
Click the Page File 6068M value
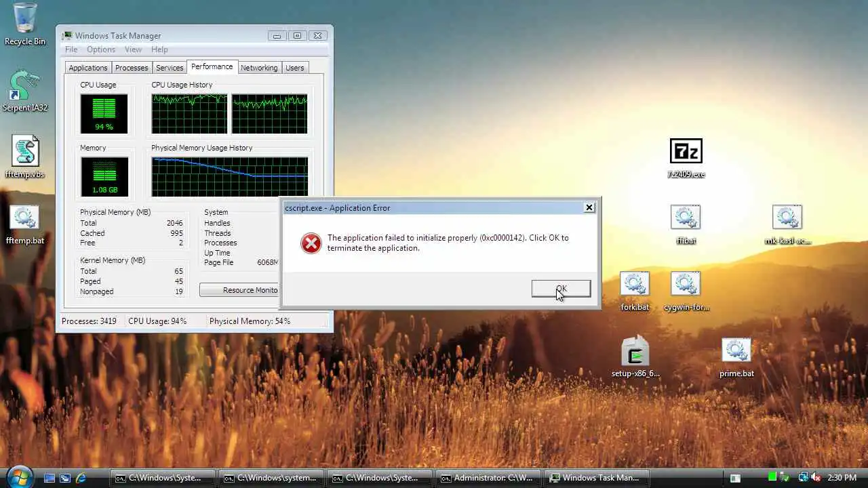[x=268, y=262]
